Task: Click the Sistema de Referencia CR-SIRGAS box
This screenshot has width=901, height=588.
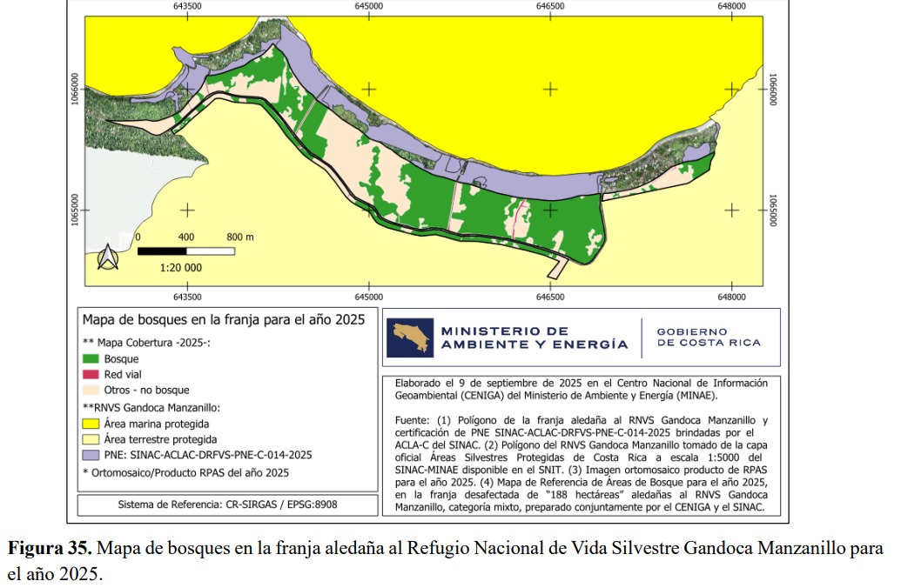Action: coord(227,505)
